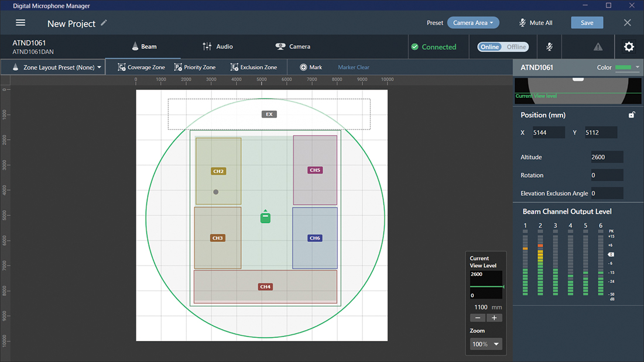Image resolution: width=644 pixels, height=362 pixels.
Task: Select the Mark tool
Action: (x=311, y=67)
